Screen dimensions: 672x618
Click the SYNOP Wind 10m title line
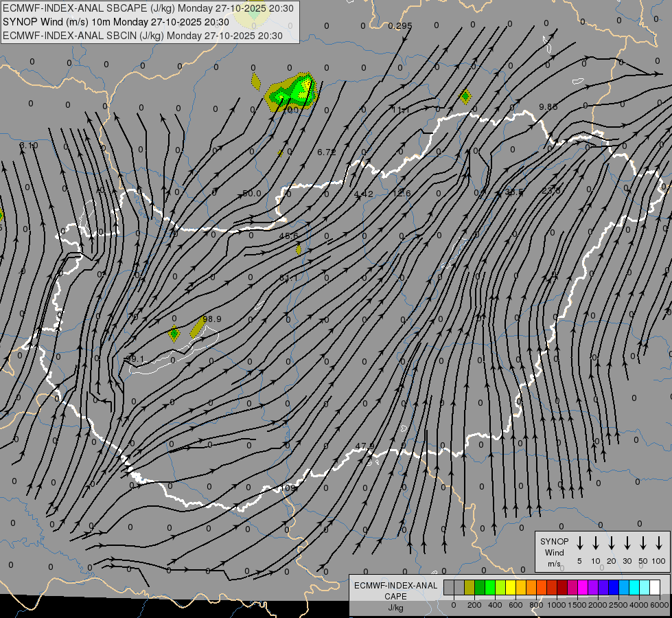[x=116, y=22]
